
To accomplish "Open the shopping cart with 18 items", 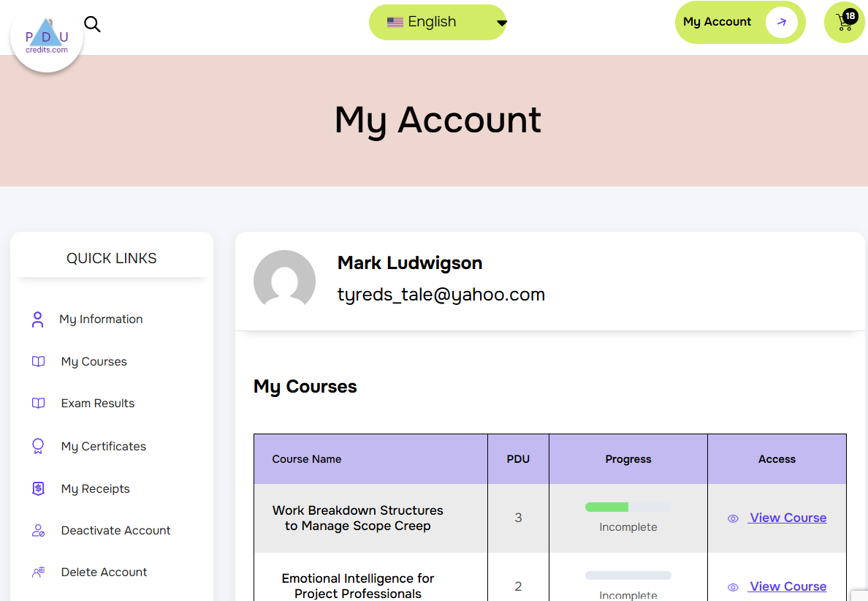I will click(x=845, y=22).
